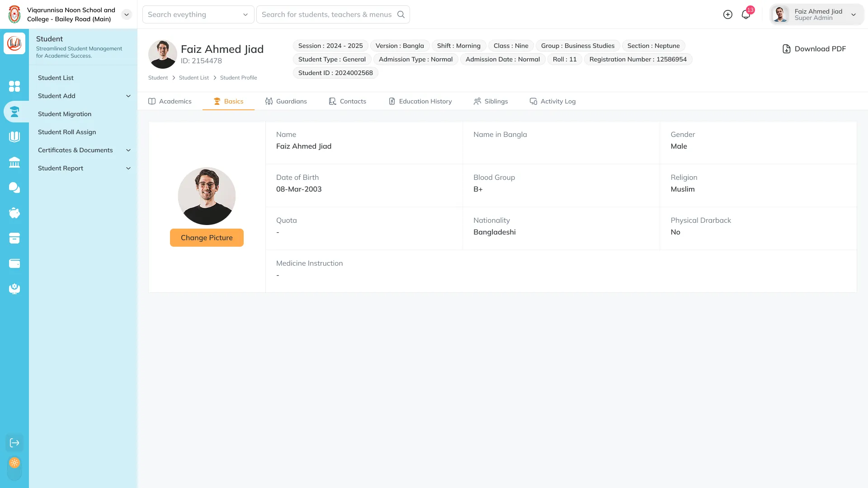
Task: Click the wallet icon in sidebar
Action: pos(14,263)
